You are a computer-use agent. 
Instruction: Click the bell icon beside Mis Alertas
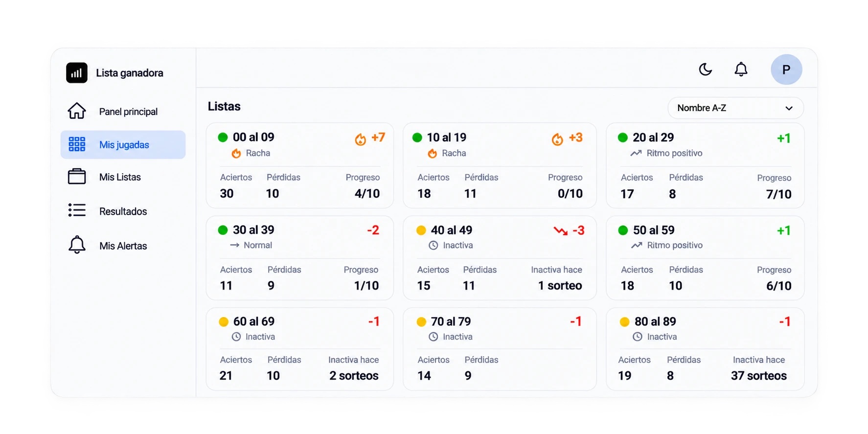click(x=77, y=245)
